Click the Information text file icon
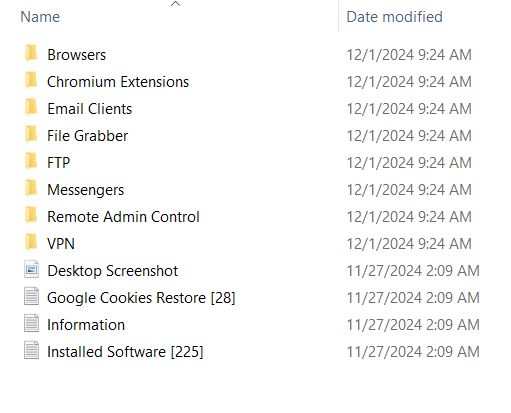The image size is (511, 413). [x=31, y=323]
